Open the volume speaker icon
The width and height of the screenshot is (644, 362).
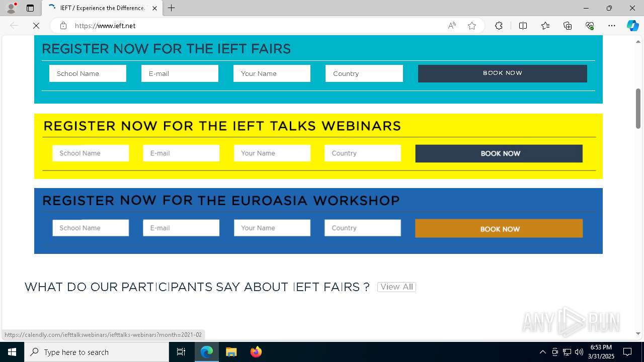tap(579, 352)
